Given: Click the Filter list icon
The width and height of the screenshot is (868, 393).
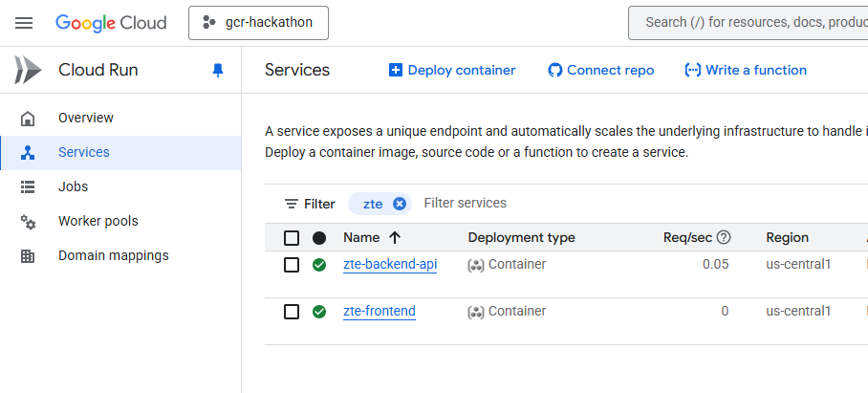Looking at the screenshot, I should (x=292, y=204).
